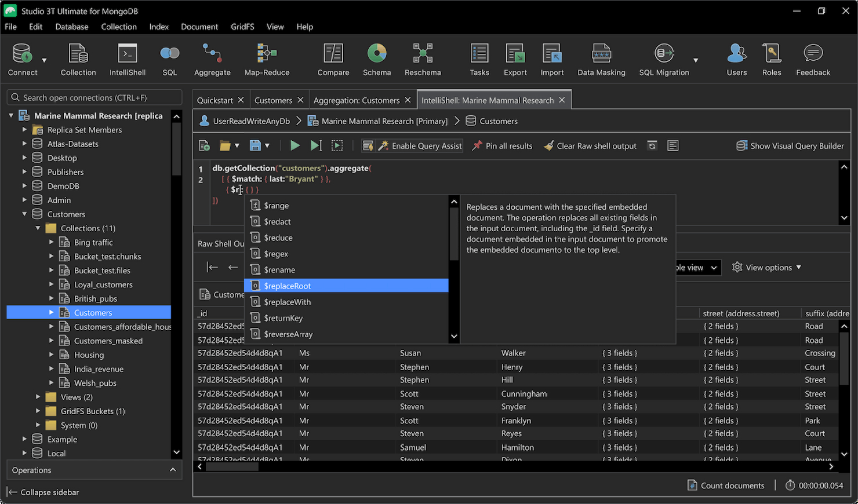Open the Data Masking tool
Viewport: 858px width, 504px height.
tap(601, 58)
